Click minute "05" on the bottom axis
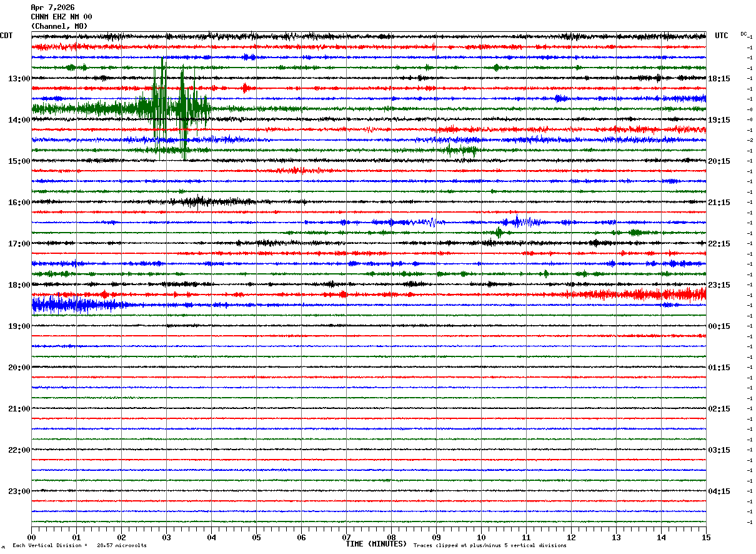This screenshot has height=554, width=756. pyautogui.click(x=256, y=537)
